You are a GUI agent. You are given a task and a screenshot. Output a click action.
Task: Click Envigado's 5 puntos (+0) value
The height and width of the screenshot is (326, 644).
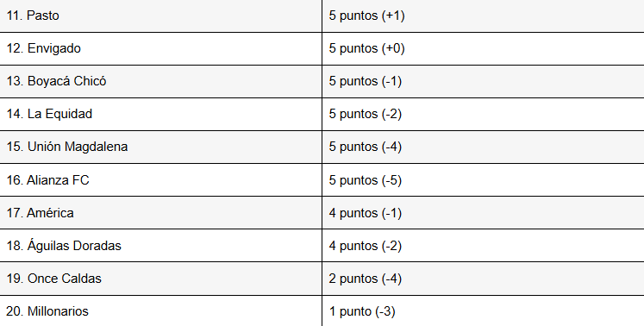(366, 48)
